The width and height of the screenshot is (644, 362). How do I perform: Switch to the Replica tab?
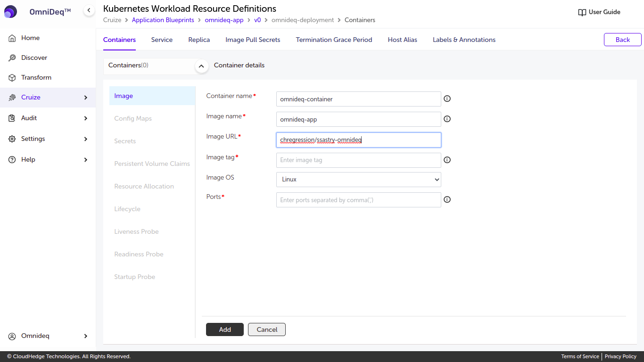click(x=199, y=40)
